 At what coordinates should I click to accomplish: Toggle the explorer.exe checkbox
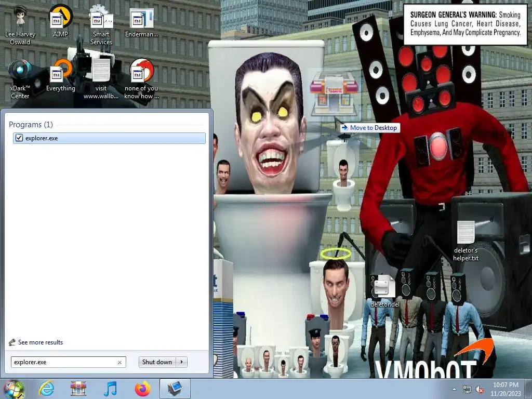[x=19, y=138]
